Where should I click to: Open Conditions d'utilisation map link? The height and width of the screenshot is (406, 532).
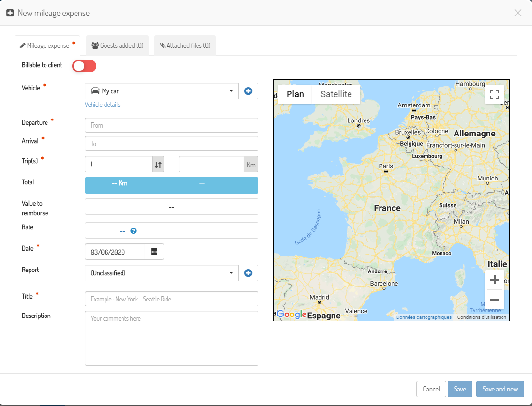(482, 317)
